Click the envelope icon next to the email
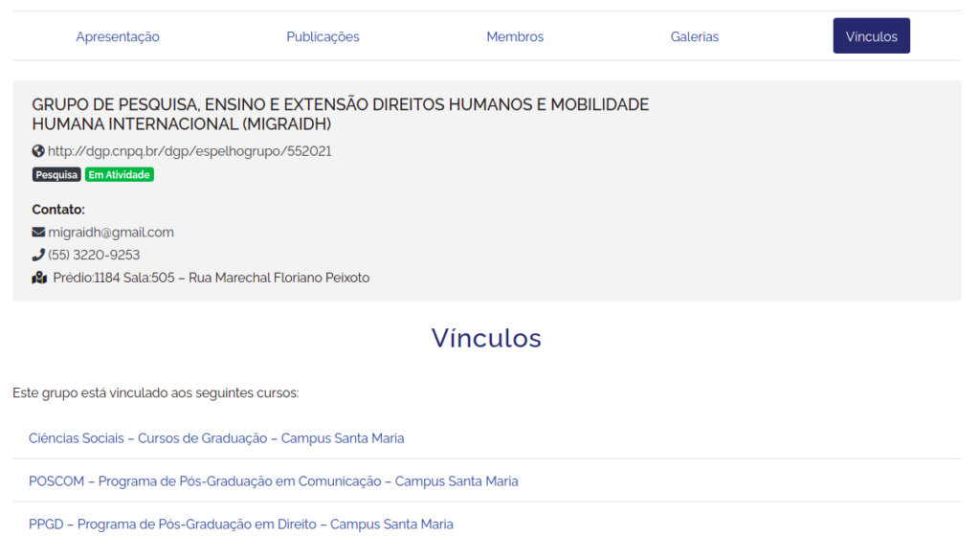The width and height of the screenshot is (980, 558). click(x=38, y=233)
